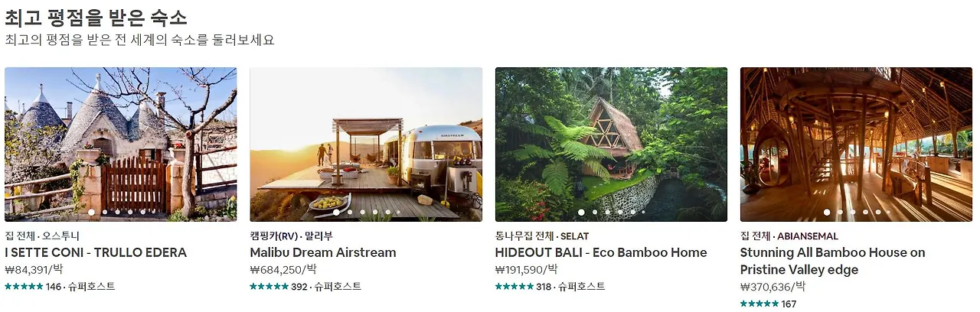980x312 pixels.
Task: Click HIDEOUT BALI - Eco Bamboo Home title
Action: (601, 252)
